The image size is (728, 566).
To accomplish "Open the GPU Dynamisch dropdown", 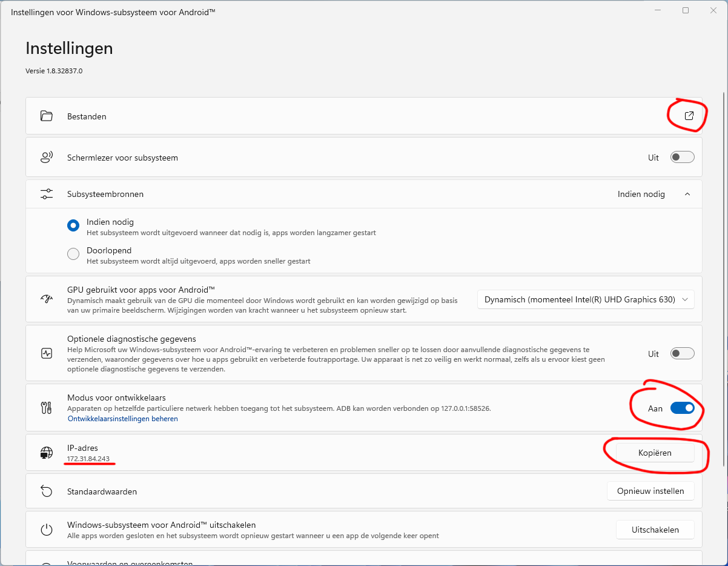I will (x=586, y=299).
